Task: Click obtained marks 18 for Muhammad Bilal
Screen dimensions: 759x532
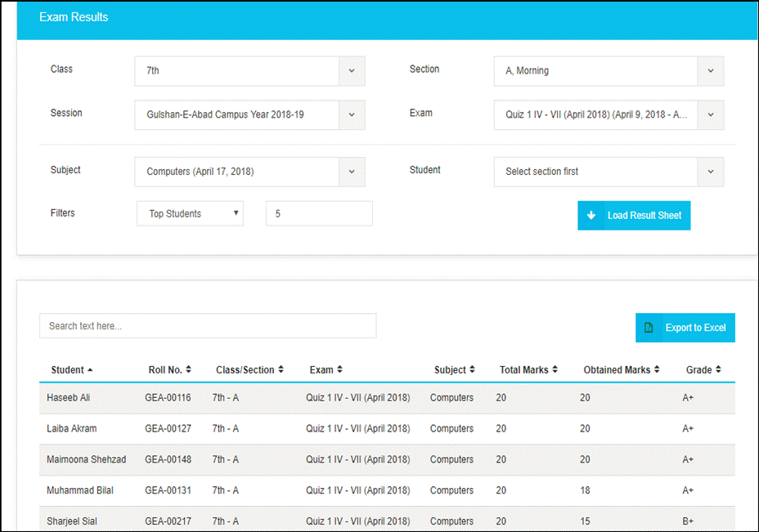Action: click(x=585, y=490)
